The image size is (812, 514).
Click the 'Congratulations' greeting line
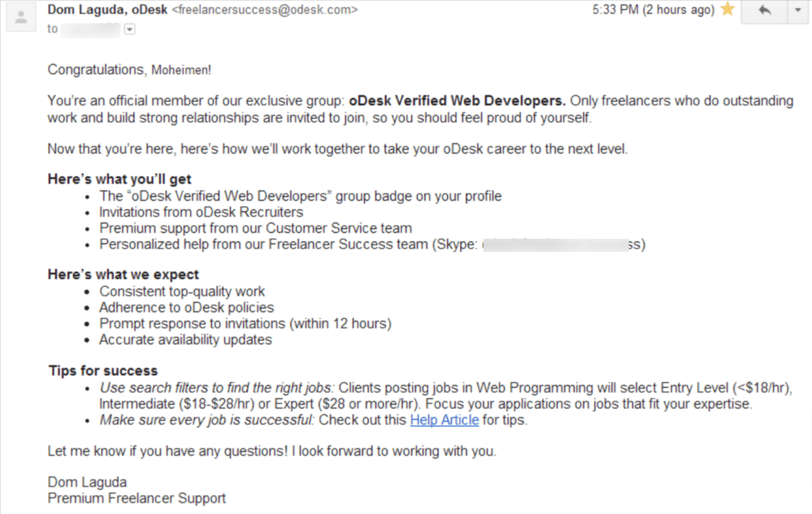point(129,69)
